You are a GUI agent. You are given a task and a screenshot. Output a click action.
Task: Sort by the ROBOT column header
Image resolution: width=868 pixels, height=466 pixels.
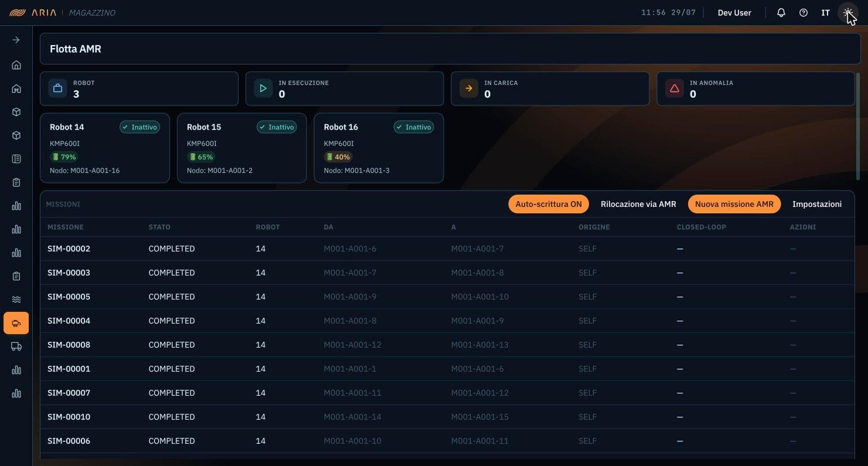(x=268, y=227)
